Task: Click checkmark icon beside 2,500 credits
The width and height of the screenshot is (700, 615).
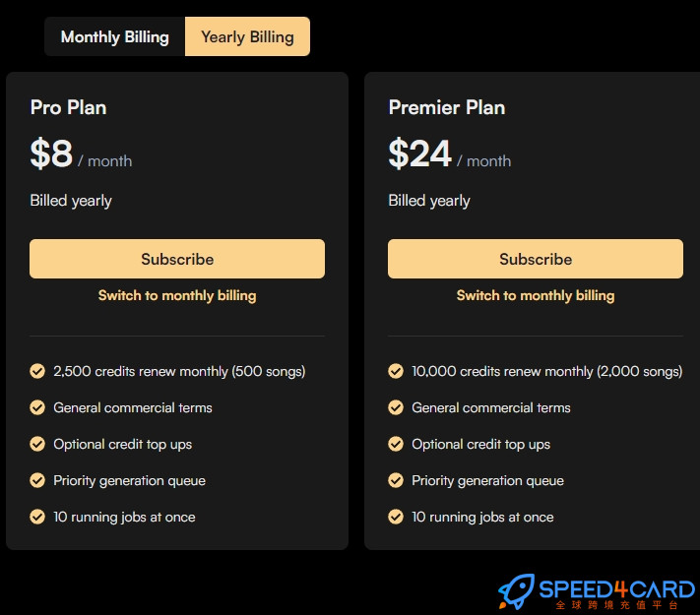Action: 37,371
